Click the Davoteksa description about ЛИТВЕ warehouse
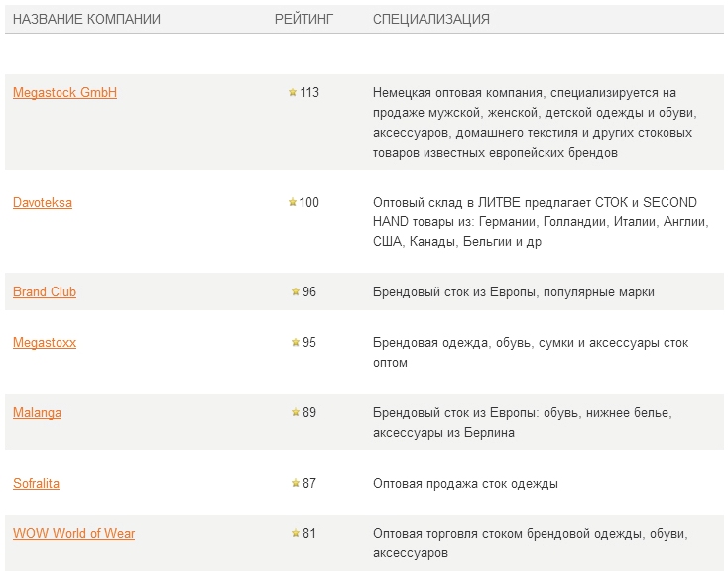This screenshot has height=575, width=728. [x=541, y=222]
